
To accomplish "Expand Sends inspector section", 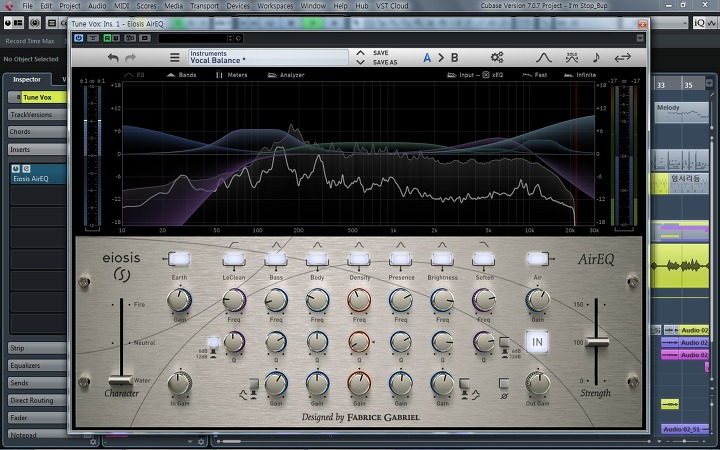I will tap(37, 383).
